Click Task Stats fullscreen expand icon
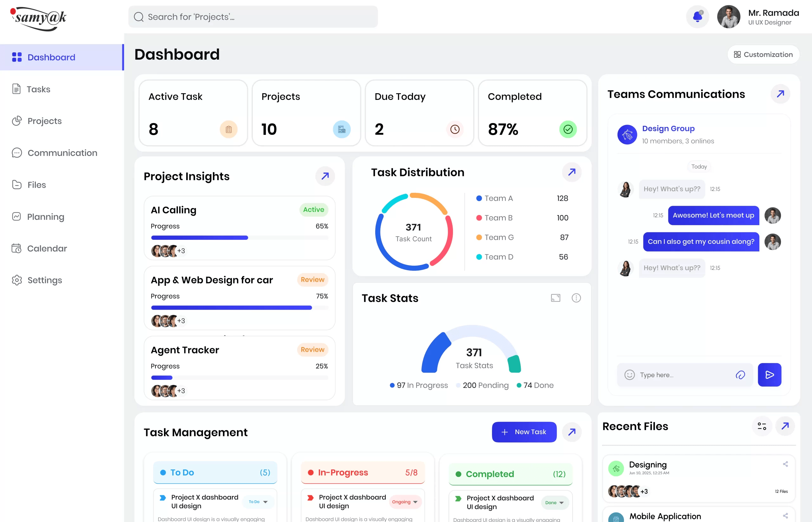Viewport: 812px width, 522px height. pyautogui.click(x=555, y=298)
